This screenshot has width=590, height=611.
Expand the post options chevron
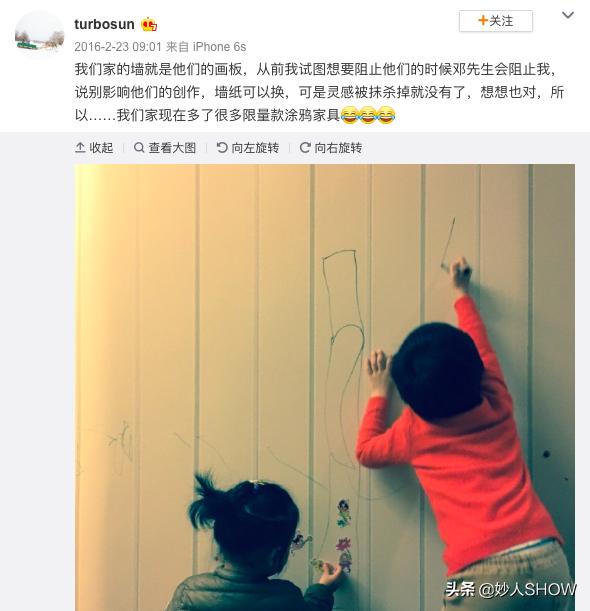point(568,15)
